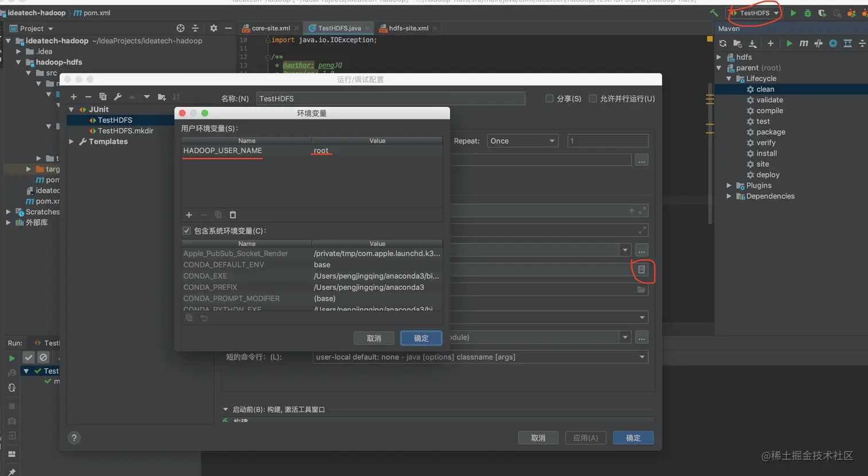The image size is (868, 476).
Task: Edit defaults with wrench icon in config dialog
Action: point(118,97)
